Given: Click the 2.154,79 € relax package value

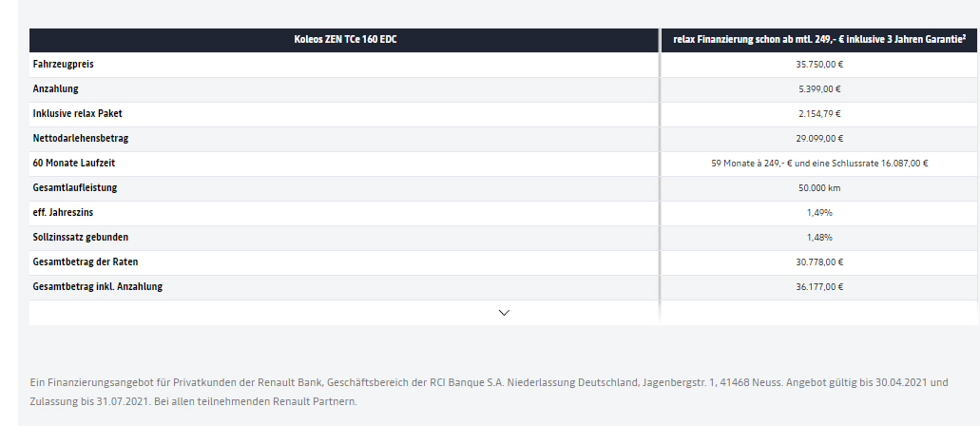Looking at the screenshot, I should [x=820, y=114].
